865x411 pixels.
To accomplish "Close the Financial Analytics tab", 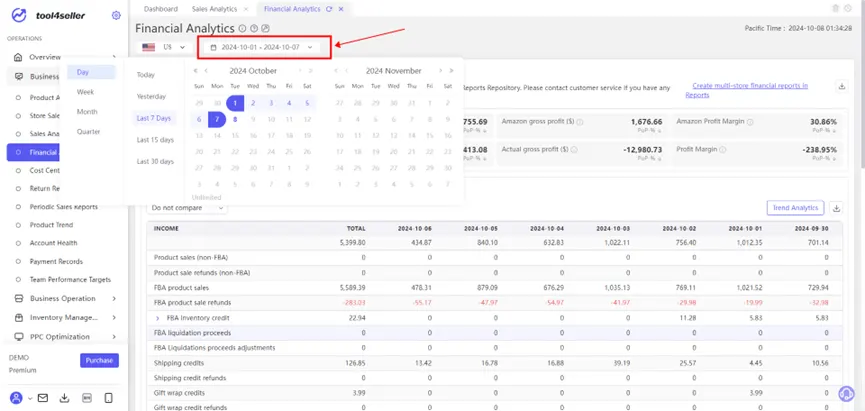I will 341,9.
